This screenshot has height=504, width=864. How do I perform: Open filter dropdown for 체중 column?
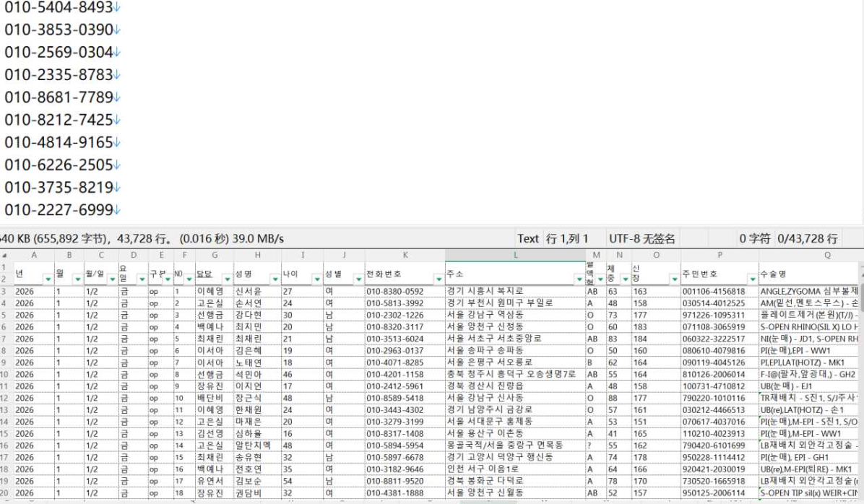[x=625, y=279]
